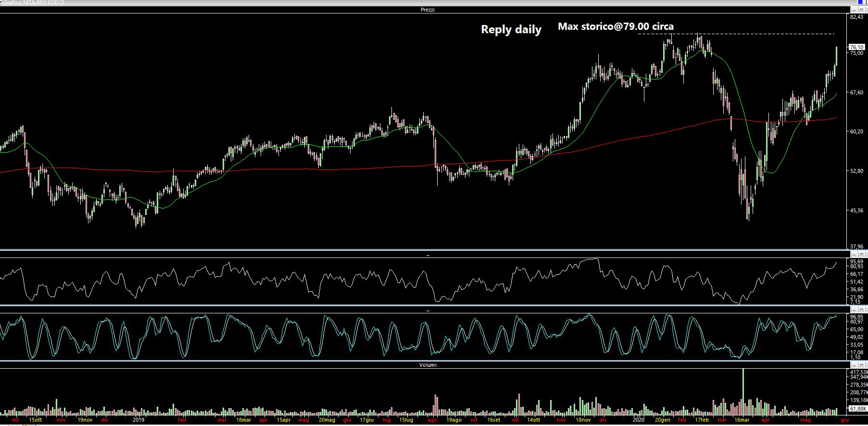Click the 82,43 price axis label

click(856, 17)
